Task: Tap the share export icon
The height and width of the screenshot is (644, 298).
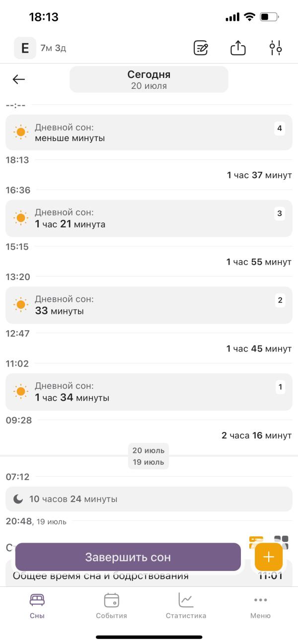Action: 238,48
